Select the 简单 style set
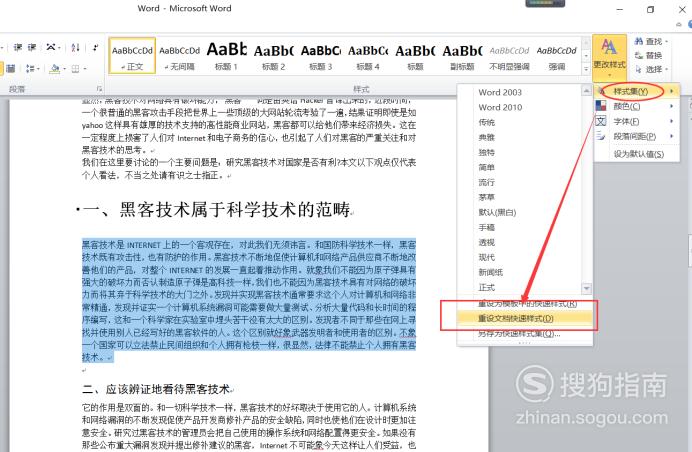Screen dimensions: 692x452 pyautogui.click(x=520, y=167)
